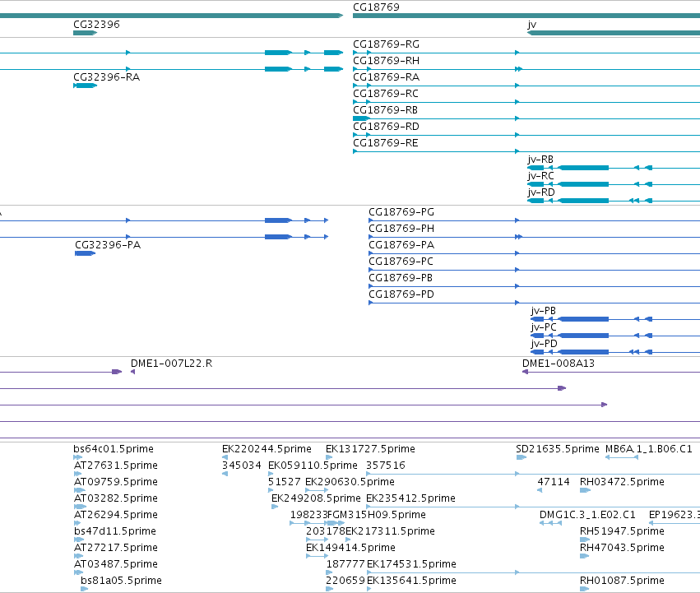This screenshot has width=700, height=593.
Task: Click feature 220659
Action: (345, 581)
